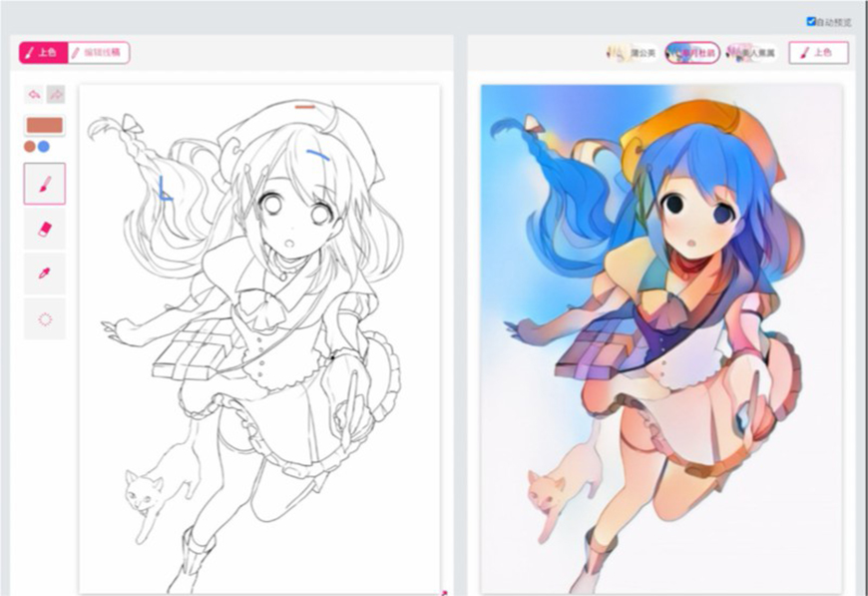The image size is (868, 596).
Task: Toggle the 自动预览 auto preview checkbox
Action: pos(811,21)
